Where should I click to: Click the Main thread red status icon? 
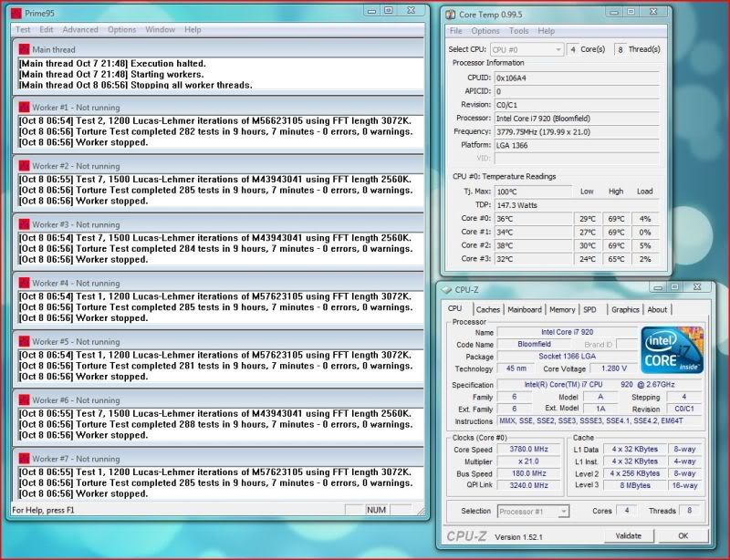pos(24,48)
